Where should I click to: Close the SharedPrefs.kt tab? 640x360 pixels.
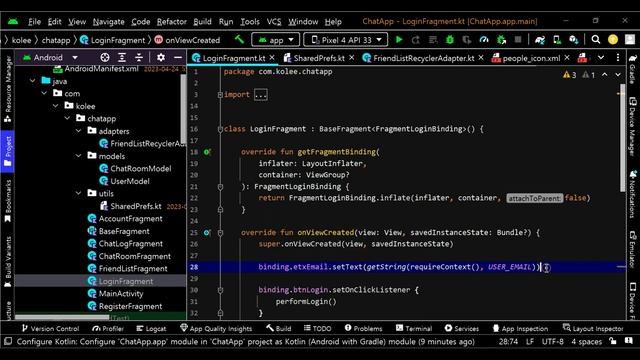click(351, 58)
